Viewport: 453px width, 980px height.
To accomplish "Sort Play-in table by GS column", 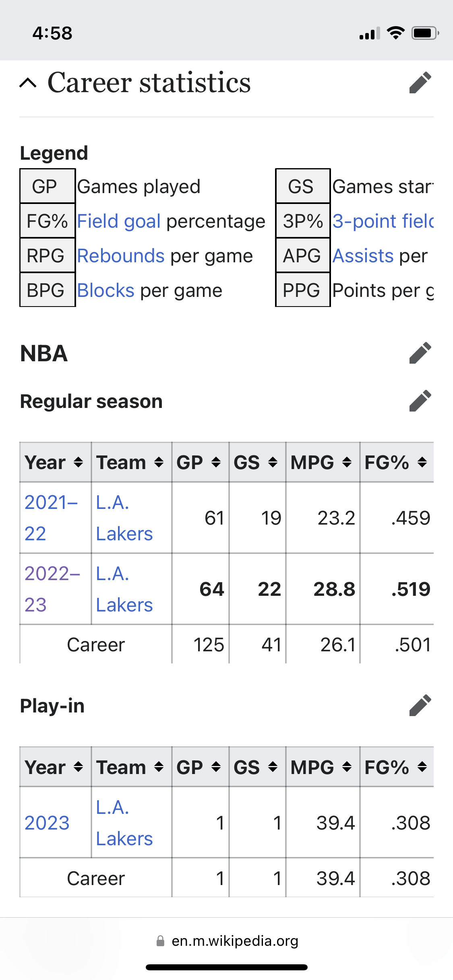I will (x=257, y=767).
